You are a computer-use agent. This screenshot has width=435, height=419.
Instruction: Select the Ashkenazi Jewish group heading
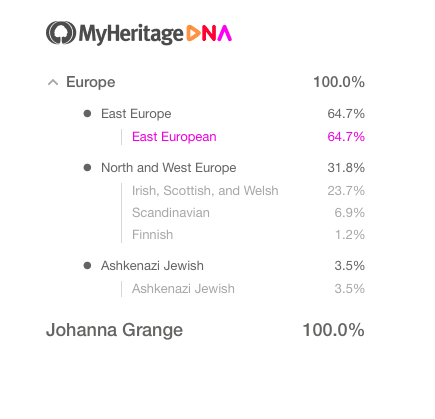coord(152,266)
